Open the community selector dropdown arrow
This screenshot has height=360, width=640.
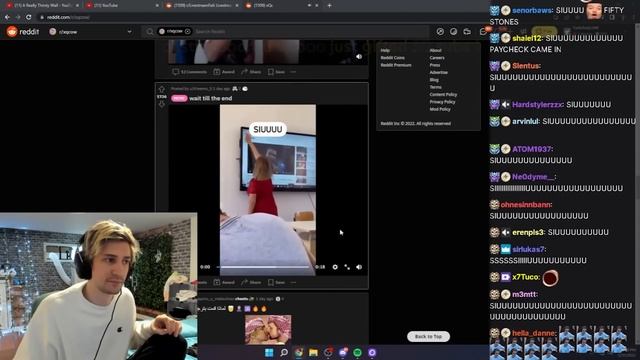pyautogui.click(x=129, y=32)
